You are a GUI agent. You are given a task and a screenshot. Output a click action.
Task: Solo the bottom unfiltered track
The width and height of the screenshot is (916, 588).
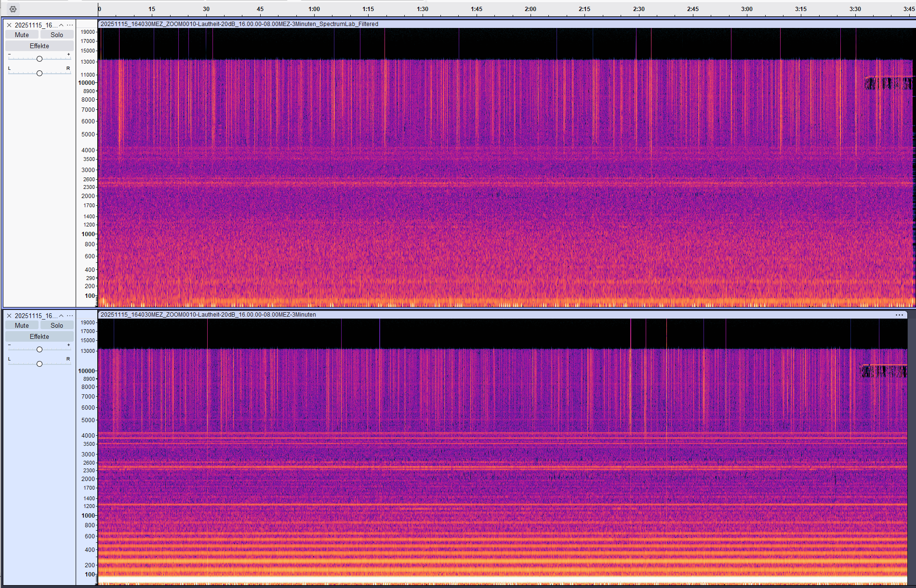[x=57, y=325]
